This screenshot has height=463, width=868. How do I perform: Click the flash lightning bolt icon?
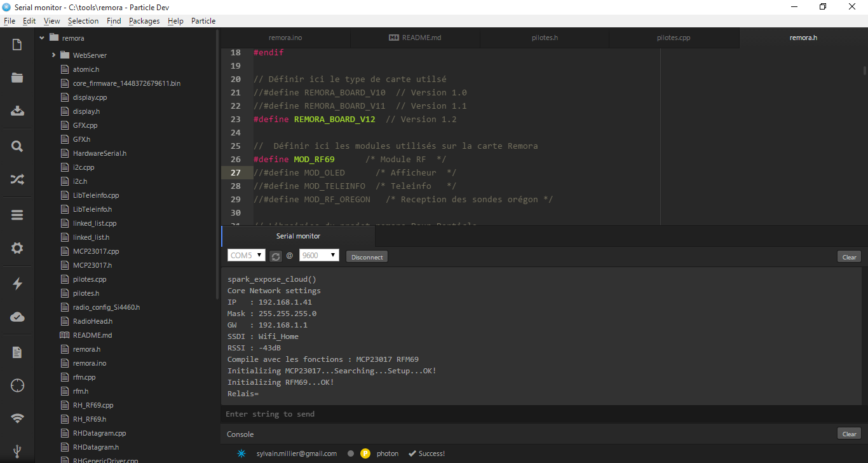click(17, 284)
